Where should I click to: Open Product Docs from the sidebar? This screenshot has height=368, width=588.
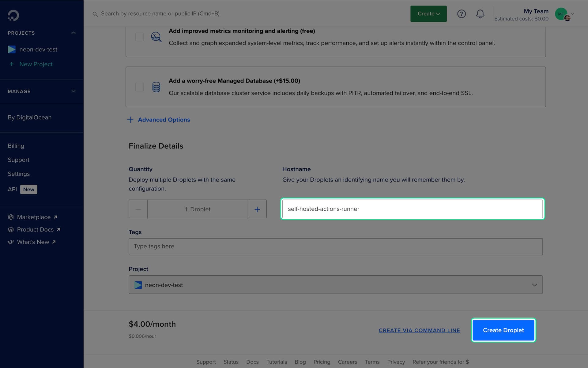point(35,229)
